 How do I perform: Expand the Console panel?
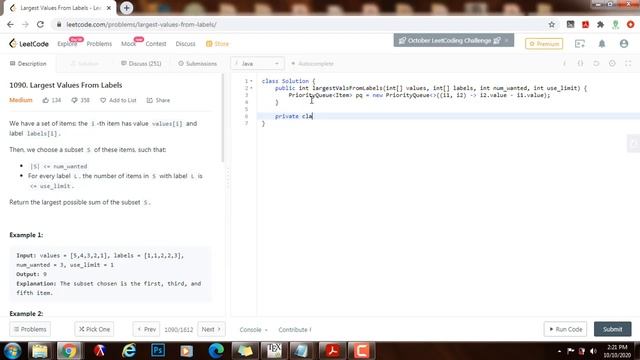click(x=253, y=329)
